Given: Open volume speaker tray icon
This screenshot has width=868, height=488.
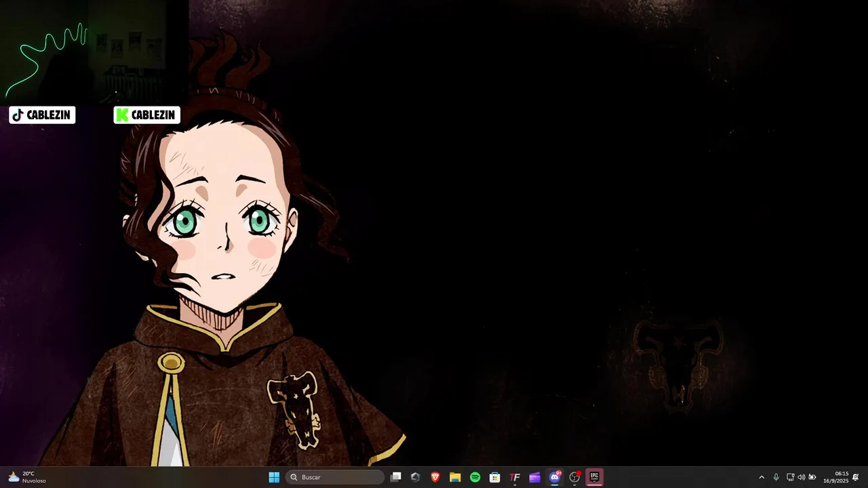Looking at the screenshot, I should pos(801,477).
